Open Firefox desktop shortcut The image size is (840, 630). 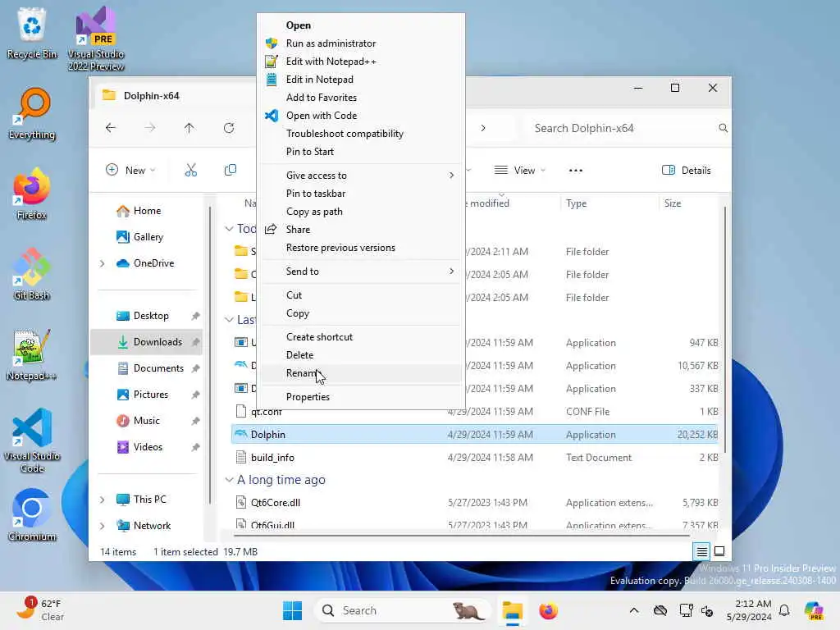32,194
